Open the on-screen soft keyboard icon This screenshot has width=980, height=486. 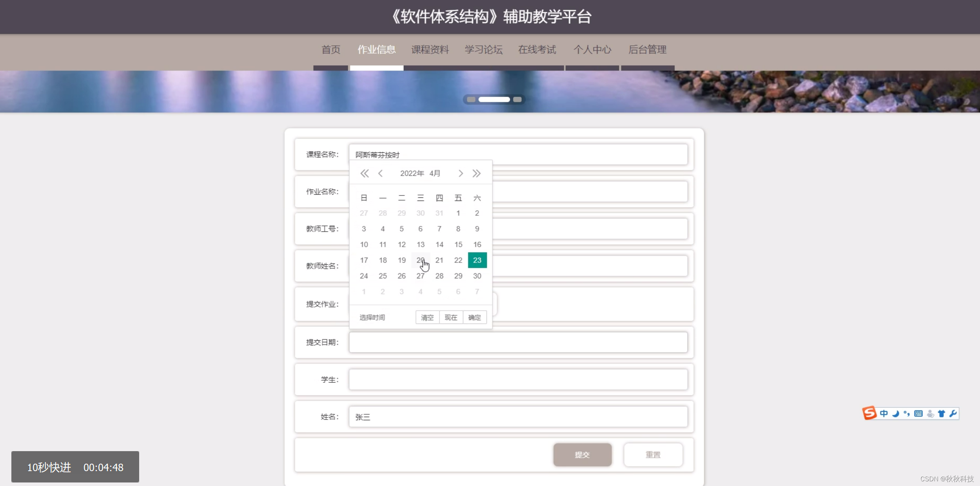pyautogui.click(x=918, y=413)
